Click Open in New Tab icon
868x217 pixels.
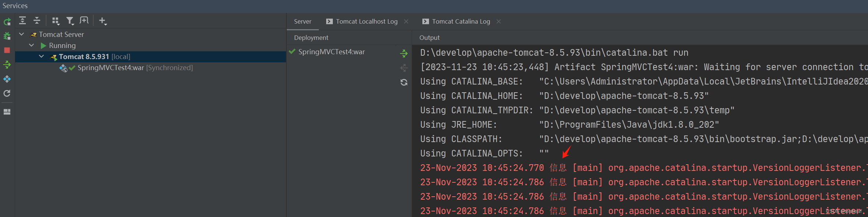click(84, 21)
